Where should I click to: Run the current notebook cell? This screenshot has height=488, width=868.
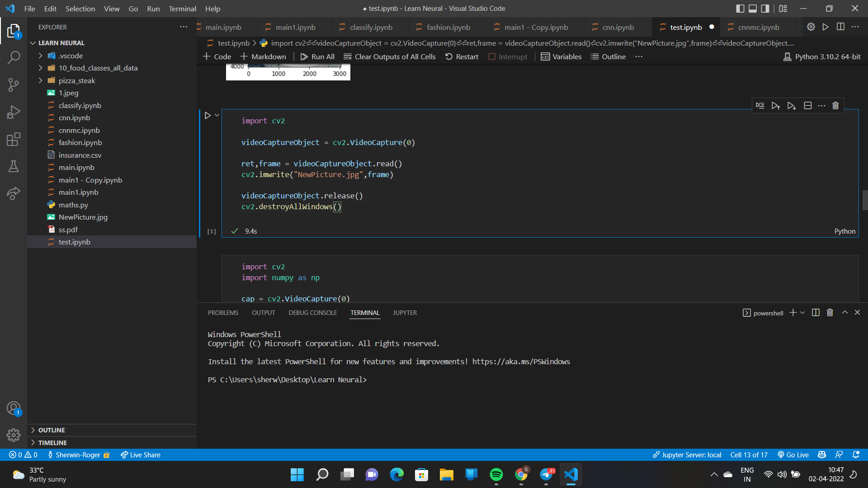[208, 116]
